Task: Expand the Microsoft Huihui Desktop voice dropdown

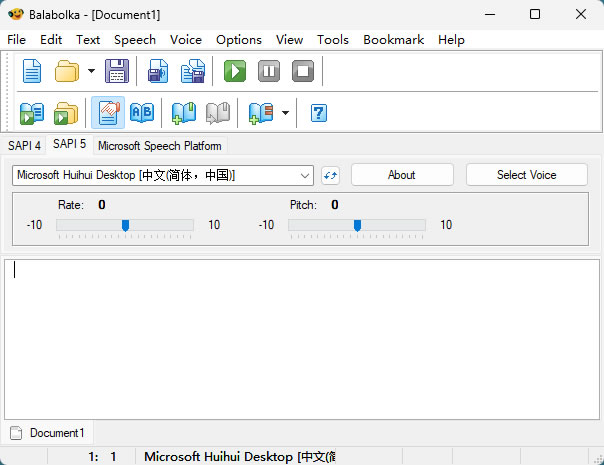Action: tap(305, 175)
